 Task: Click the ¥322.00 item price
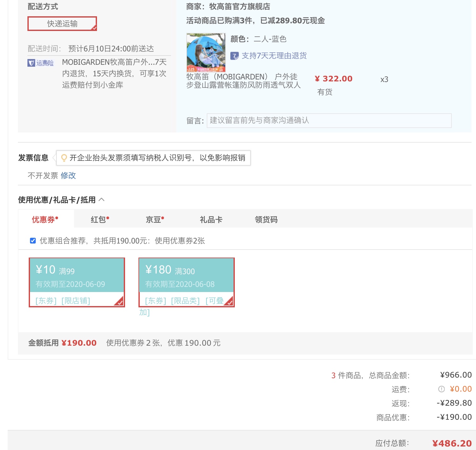333,79
